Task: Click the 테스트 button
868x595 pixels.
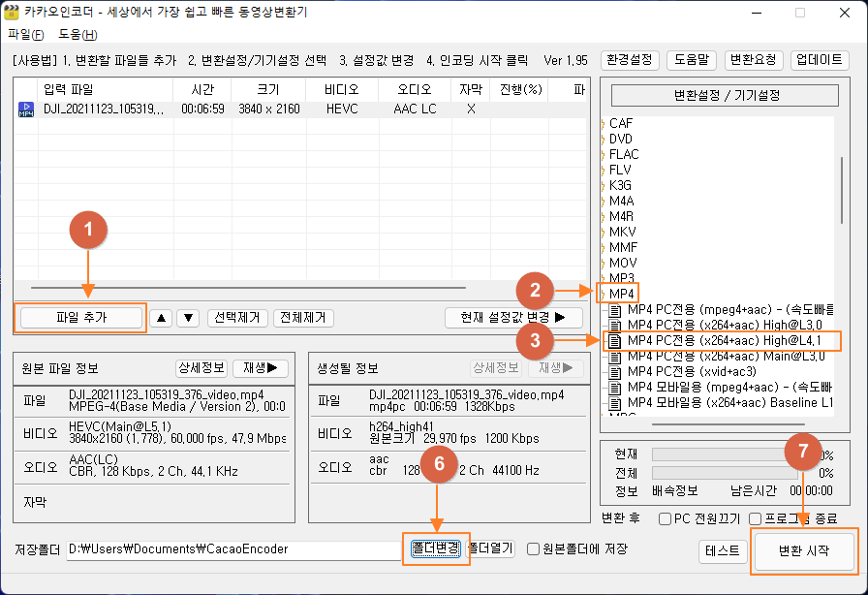Action: pos(723,550)
